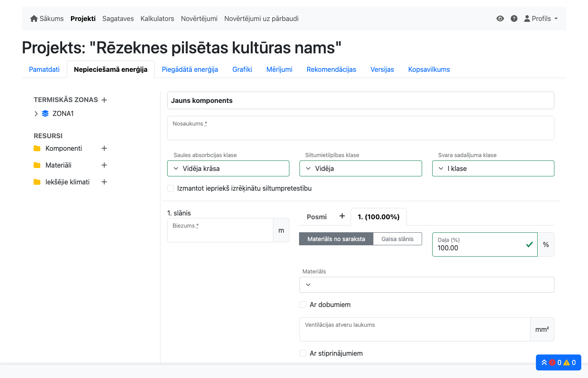Click the eye icon in top navigation
Screen dimensions: 588x378
500,18
